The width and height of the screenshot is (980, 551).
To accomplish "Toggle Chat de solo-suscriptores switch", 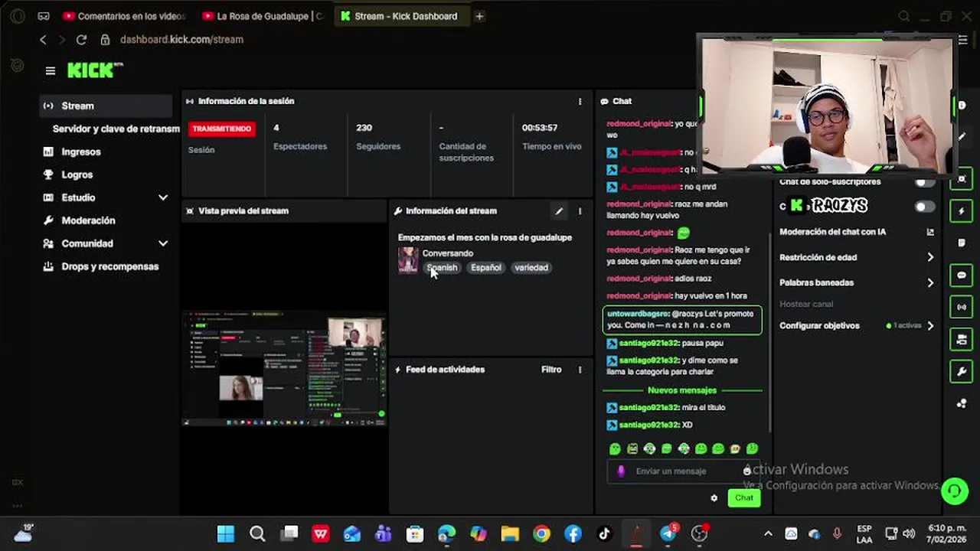I will coord(925,182).
